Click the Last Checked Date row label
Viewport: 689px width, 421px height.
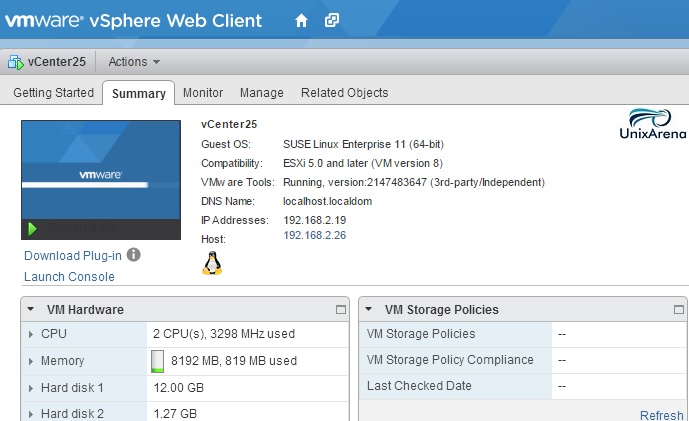tap(419, 385)
